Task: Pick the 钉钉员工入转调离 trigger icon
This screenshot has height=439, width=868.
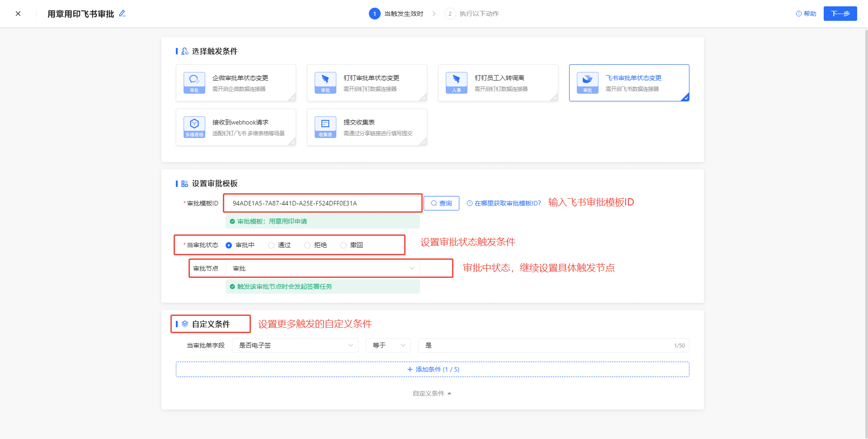Action: tap(457, 82)
